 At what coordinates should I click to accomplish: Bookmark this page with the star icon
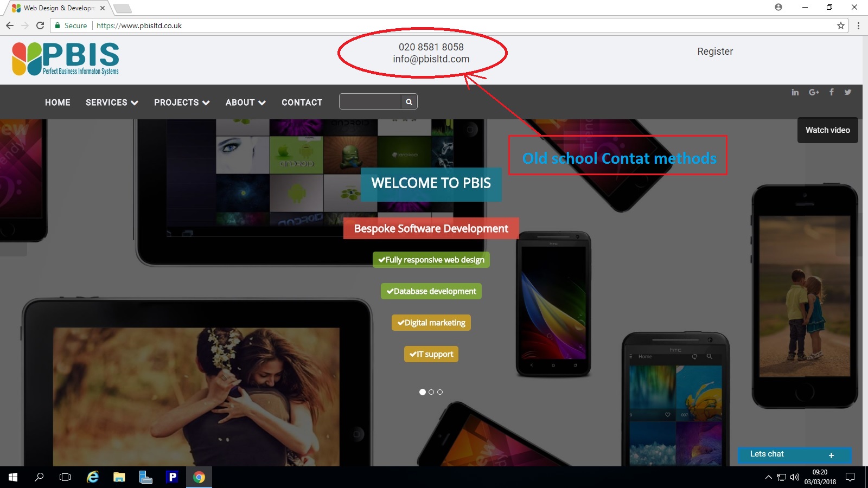tap(841, 25)
